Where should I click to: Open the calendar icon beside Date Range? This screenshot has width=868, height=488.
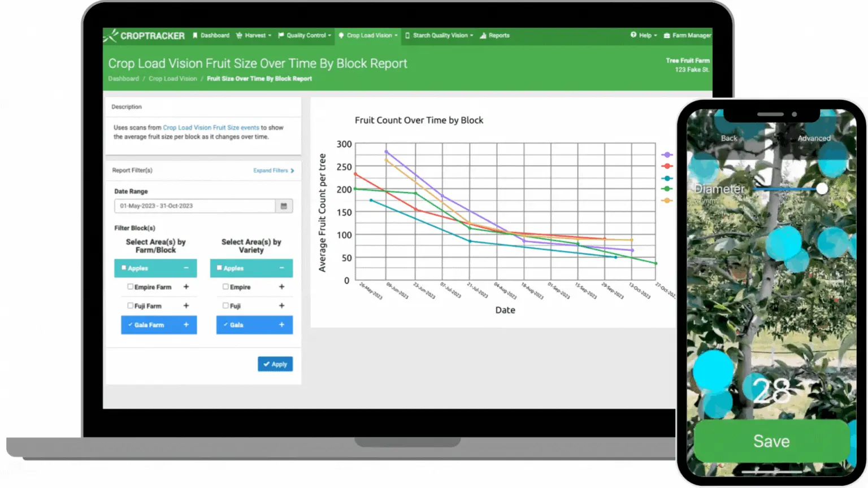pyautogui.click(x=284, y=206)
